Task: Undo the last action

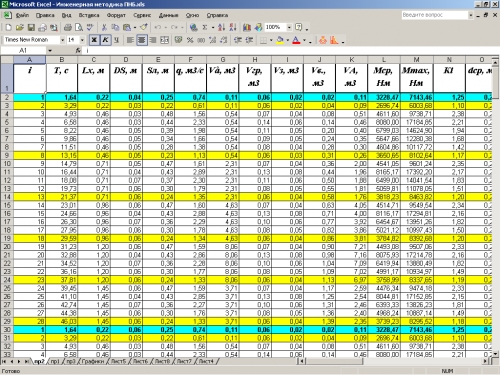Action: [158, 27]
